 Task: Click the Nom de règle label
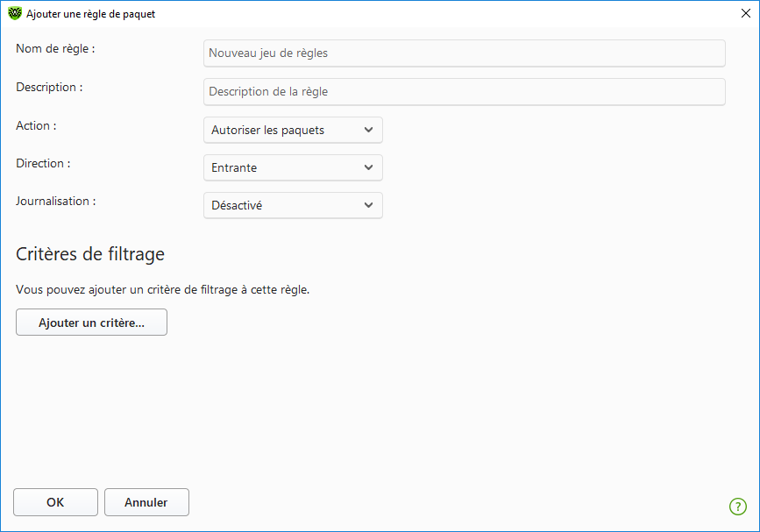click(55, 49)
